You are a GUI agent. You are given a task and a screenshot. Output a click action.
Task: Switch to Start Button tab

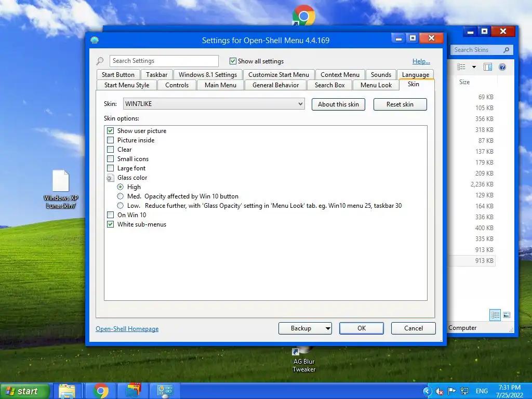118,75
